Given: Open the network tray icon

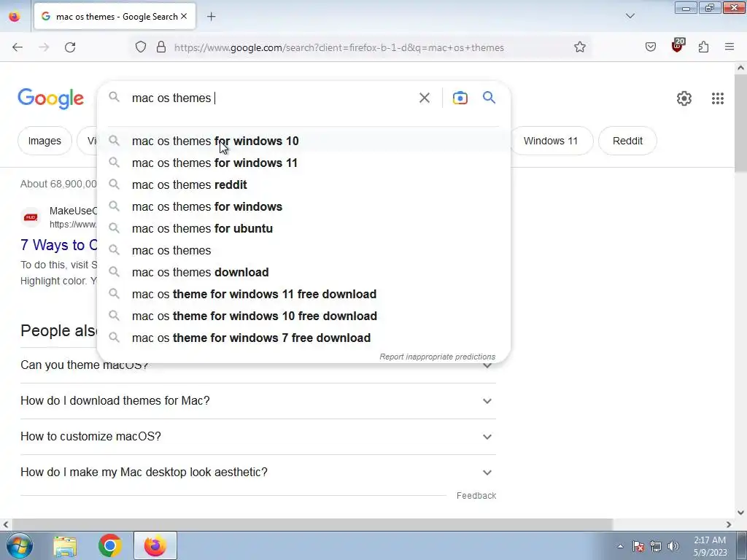Looking at the screenshot, I should pos(656,546).
